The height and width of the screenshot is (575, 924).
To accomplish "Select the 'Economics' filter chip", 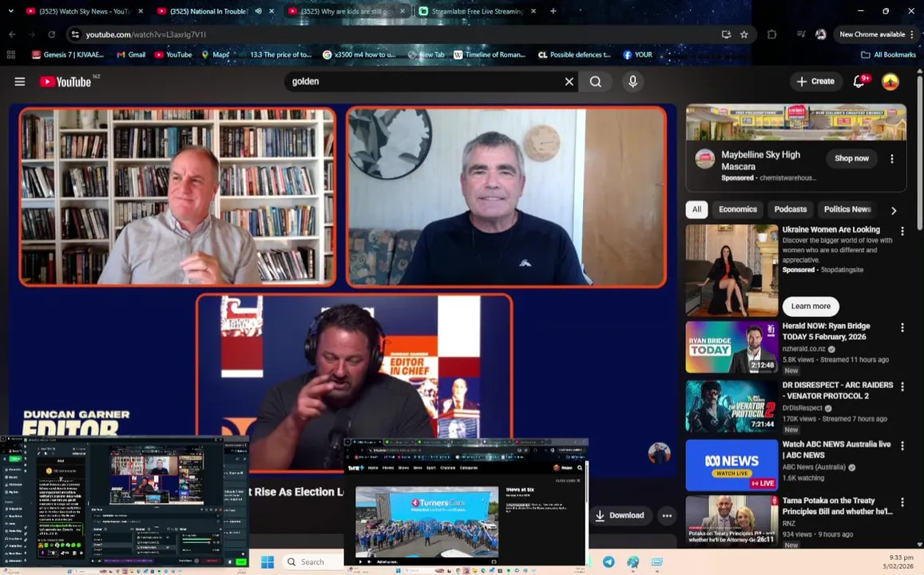I will tap(737, 210).
